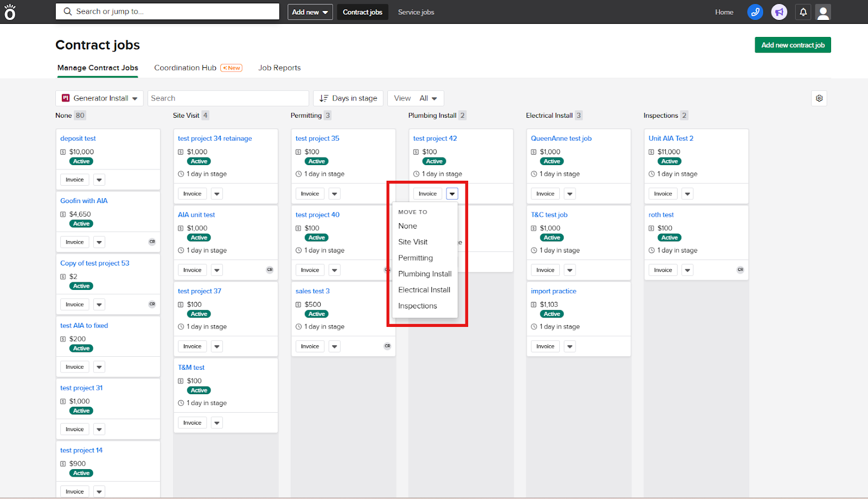Image resolution: width=868 pixels, height=499 pixels.
Task: Click CR badge on roth test card
Action: [x=740, y=270]
